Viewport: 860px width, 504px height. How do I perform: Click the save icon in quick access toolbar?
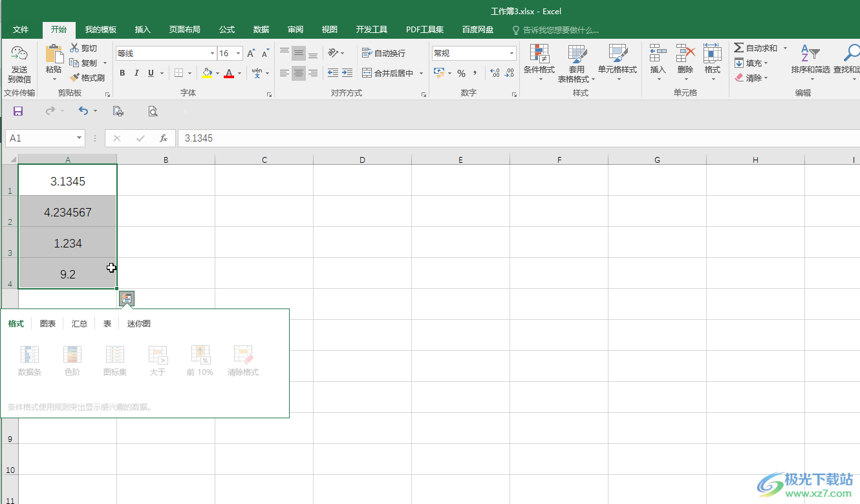[x=18, y=111]
